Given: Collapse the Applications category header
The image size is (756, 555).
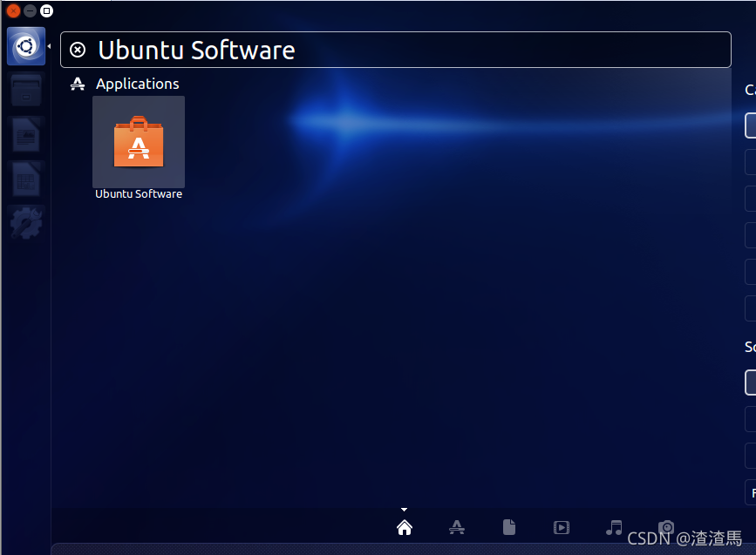Looking at the screenshot, I should coord(138,84).
